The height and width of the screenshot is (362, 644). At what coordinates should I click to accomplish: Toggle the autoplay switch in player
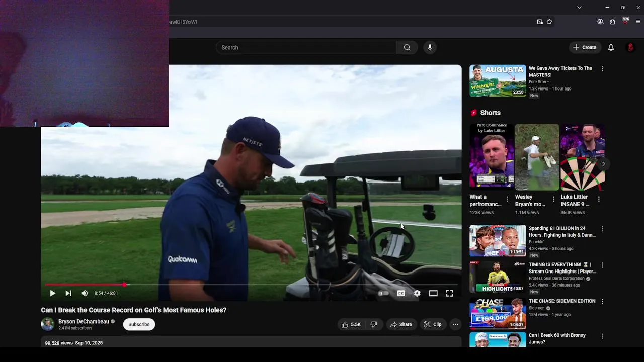click(x=383, y=293)
